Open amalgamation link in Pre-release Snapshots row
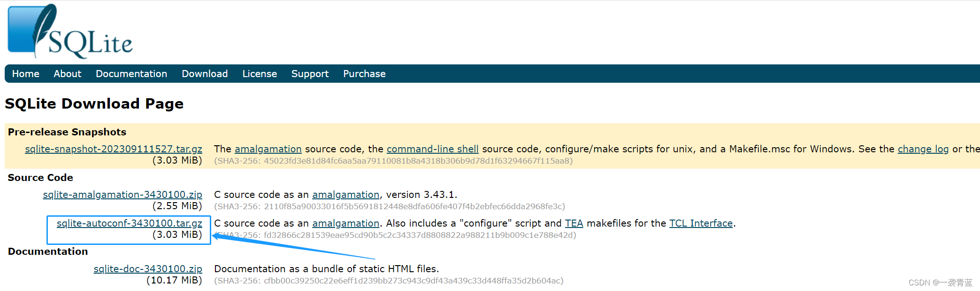The image size is (980, 291). click(x=268, y=149)
